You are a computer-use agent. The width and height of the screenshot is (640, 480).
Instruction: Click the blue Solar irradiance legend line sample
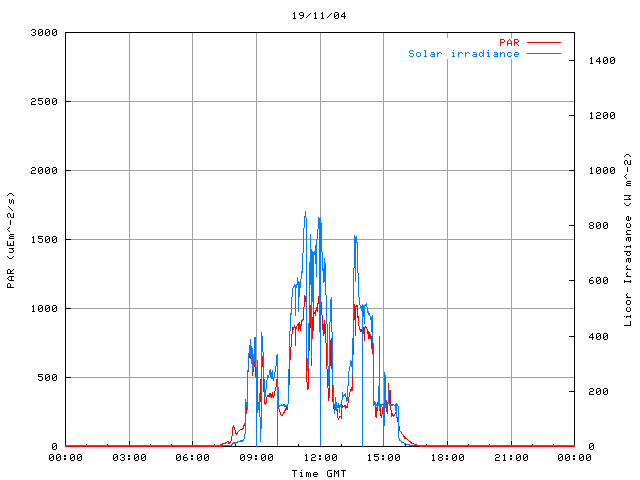tap(544, 53)
